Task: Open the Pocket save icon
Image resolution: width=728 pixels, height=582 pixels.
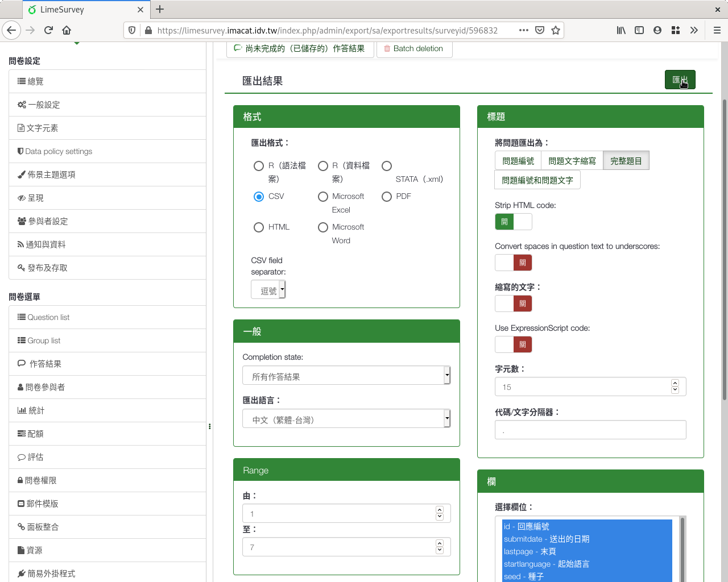Action: [540, 30]
